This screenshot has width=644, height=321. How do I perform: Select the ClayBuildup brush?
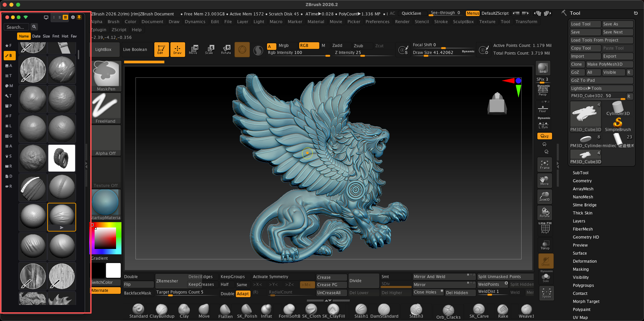[162, 311]
